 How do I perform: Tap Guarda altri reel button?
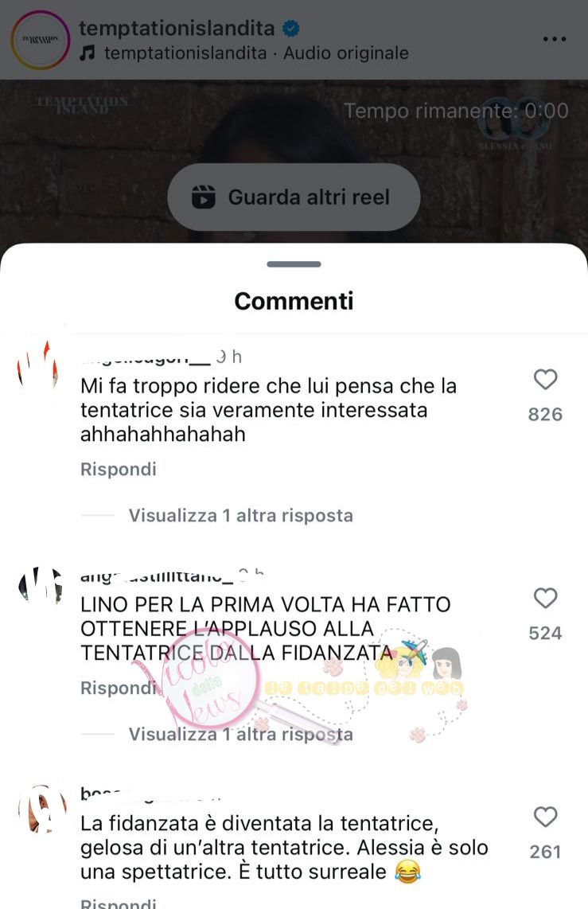(x=294, y=197)
